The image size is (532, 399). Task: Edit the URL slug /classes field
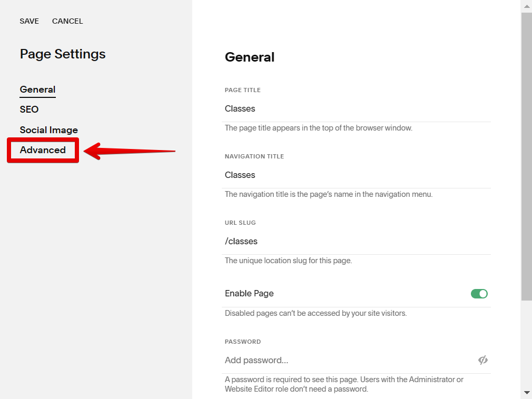pyautogui.click(x=348, y=242)
